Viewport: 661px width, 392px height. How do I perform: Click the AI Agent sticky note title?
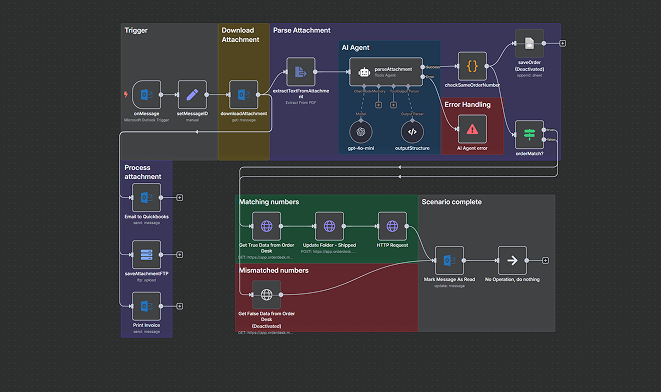(355, 48)
